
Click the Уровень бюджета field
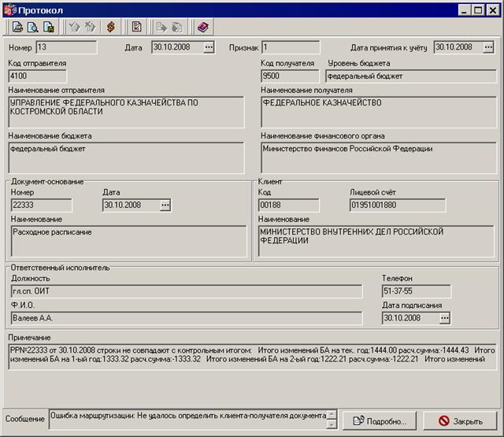(411, 76)
